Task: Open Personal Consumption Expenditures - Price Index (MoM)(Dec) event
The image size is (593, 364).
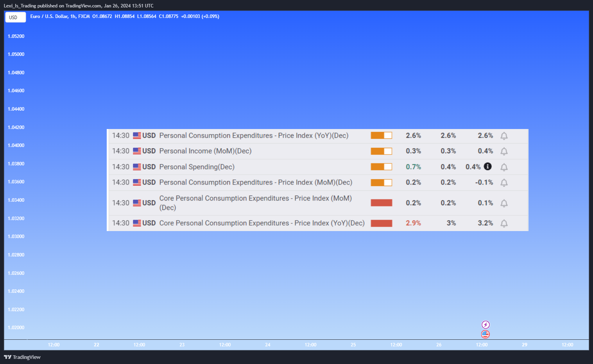Action: point(256,182)
